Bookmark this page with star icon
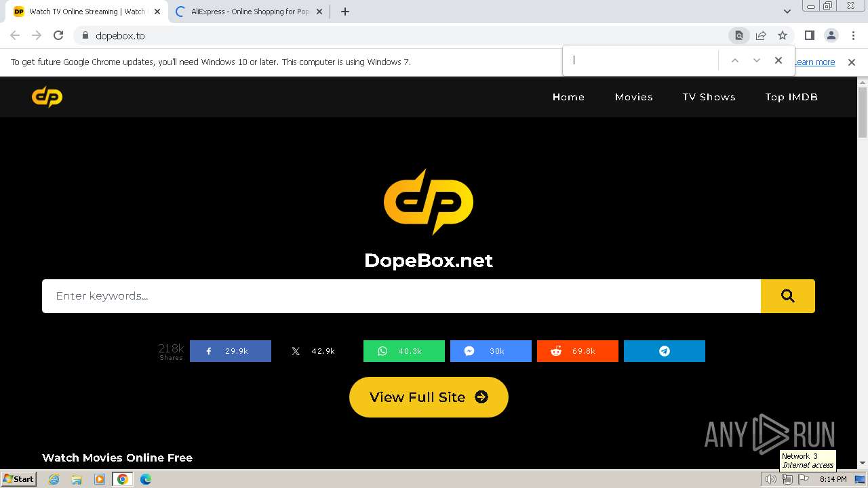This screenshot has width=868, height=488. 783,35
